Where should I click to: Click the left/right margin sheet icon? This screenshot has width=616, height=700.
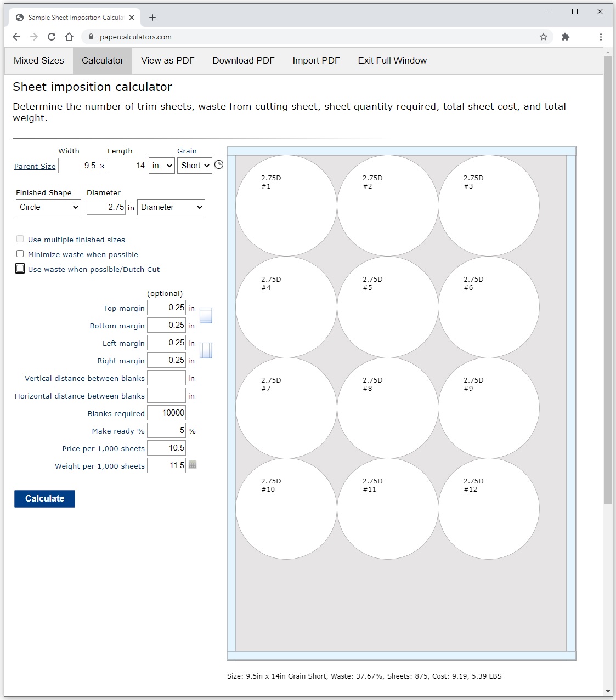coord(206,350)
